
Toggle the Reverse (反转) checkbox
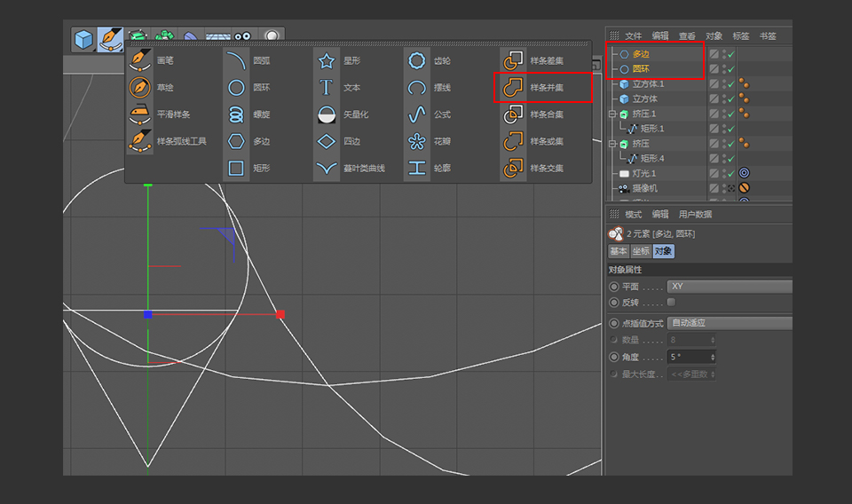click(x=671, y=303)
